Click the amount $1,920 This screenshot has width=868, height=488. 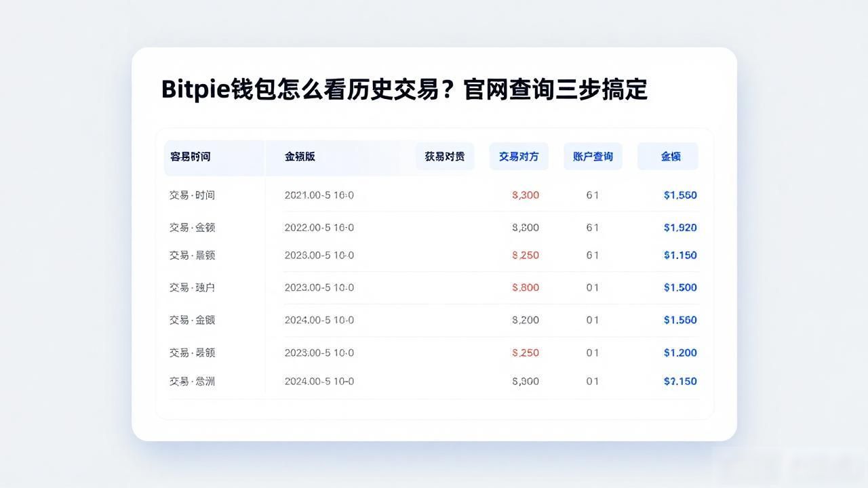coord(680,228)
